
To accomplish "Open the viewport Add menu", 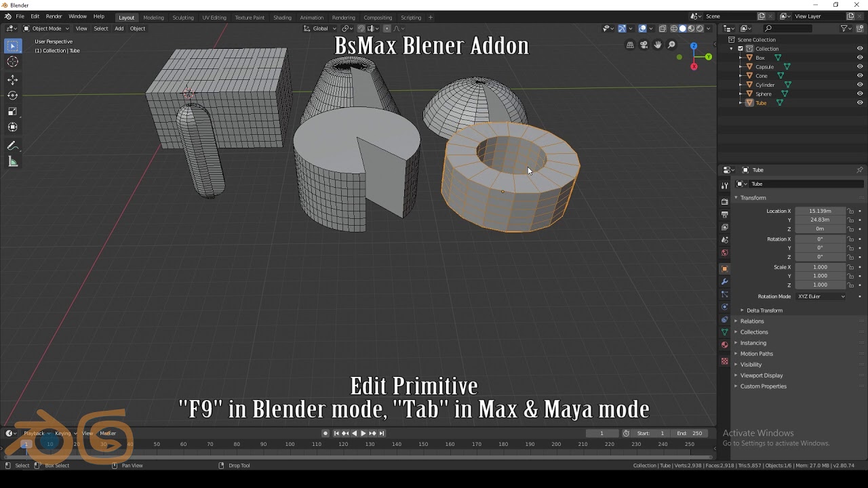I will (119, 28).
